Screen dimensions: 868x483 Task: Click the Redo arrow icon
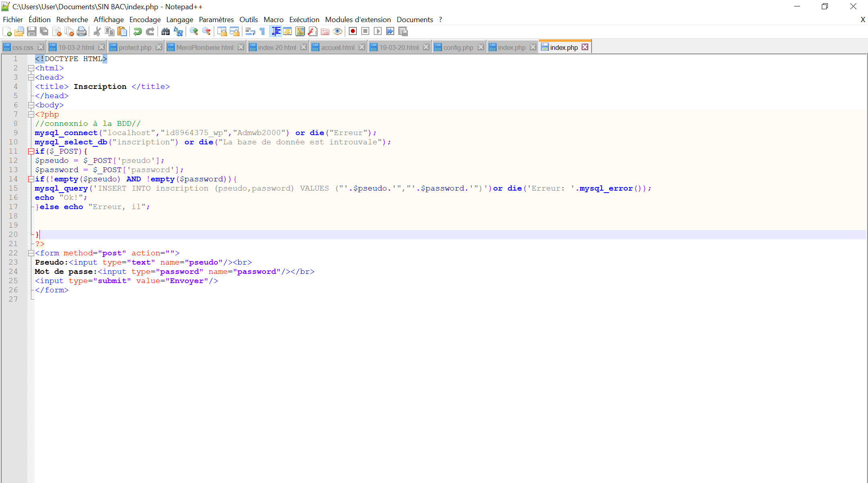click(x=150, y=31)
